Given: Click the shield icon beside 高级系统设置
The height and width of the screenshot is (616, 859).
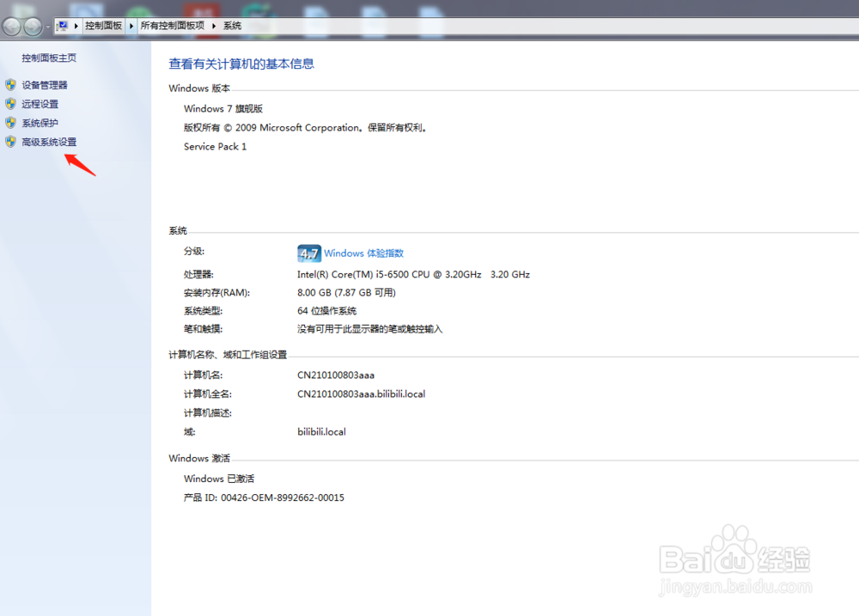Looking at the screenshot, I should tap(10, 142).
